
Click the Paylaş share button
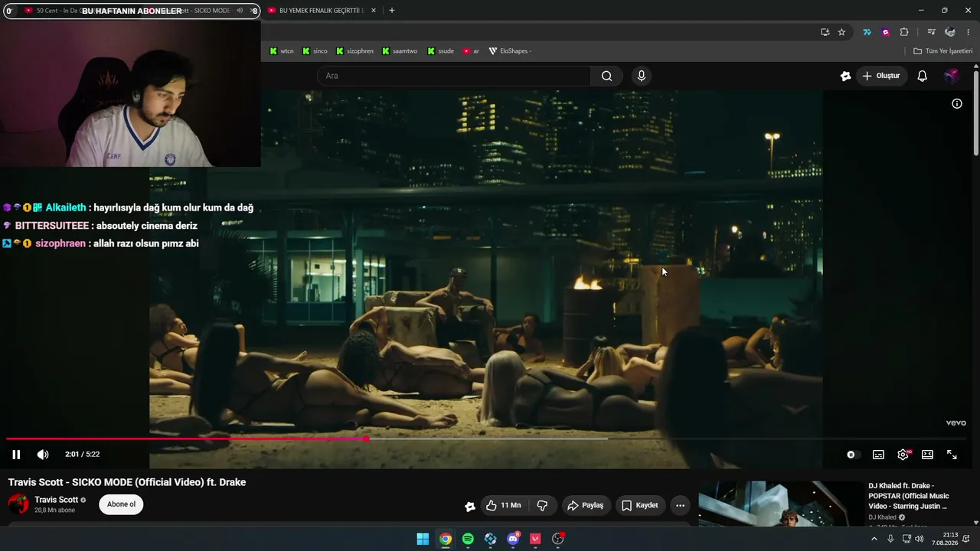point(585,505)
